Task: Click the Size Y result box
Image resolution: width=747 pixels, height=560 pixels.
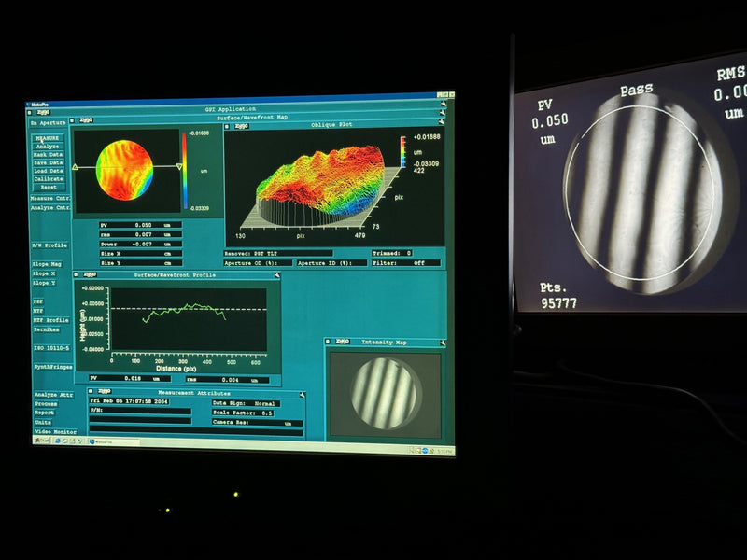Action: click(140, 263)
